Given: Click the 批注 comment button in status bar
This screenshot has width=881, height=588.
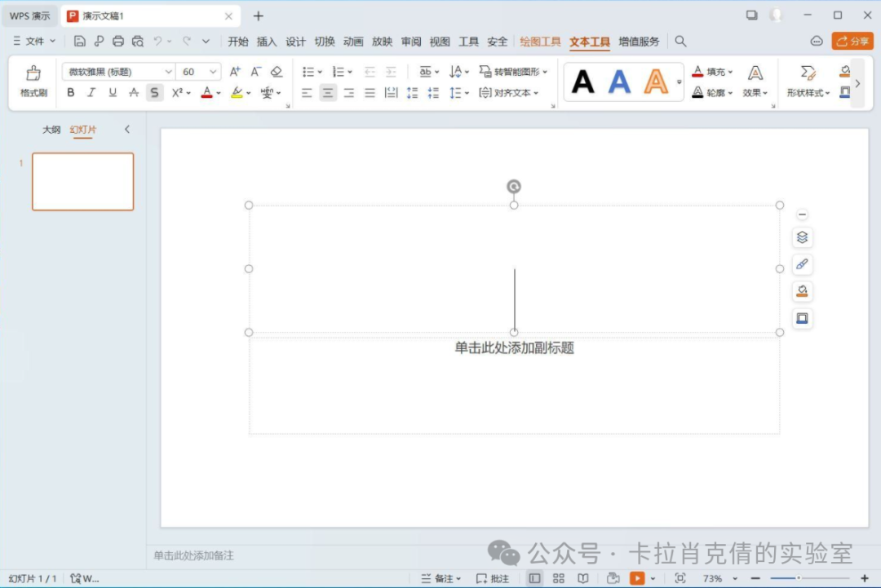Looking at the screenshot, I should click(493, 578).
